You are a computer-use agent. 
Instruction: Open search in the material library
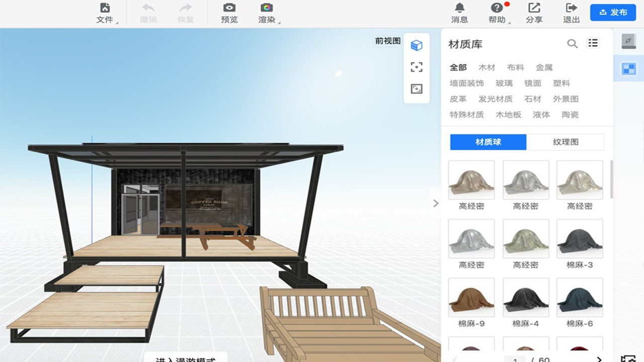[573, 44]
